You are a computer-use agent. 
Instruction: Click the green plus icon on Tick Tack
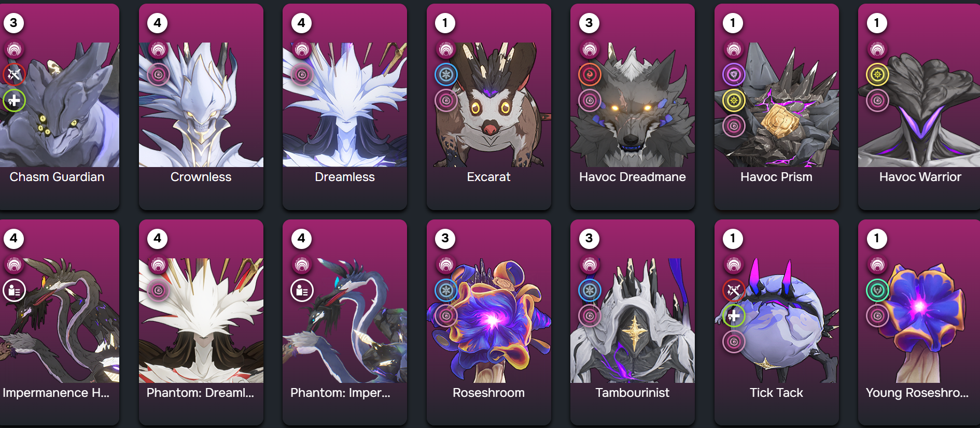(734, 315)
